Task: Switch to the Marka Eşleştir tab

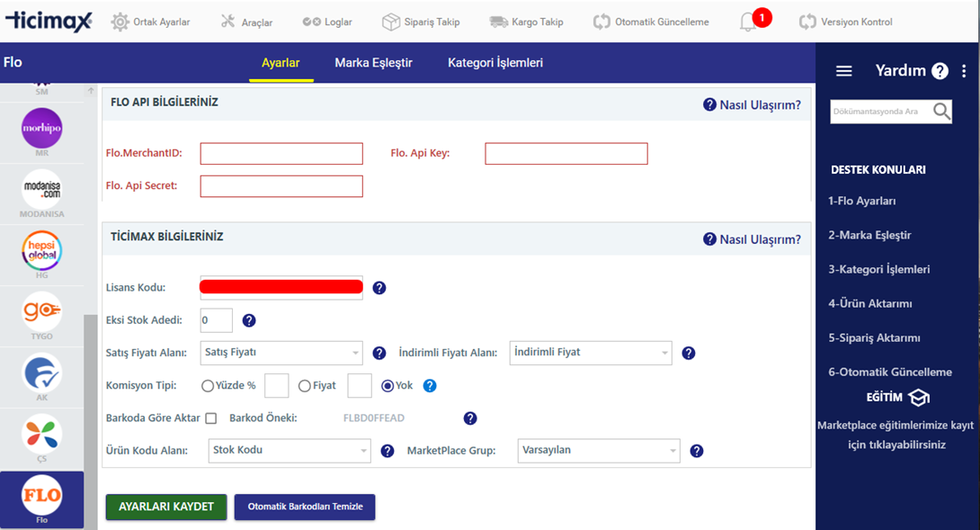Action: tap(373, 63)
